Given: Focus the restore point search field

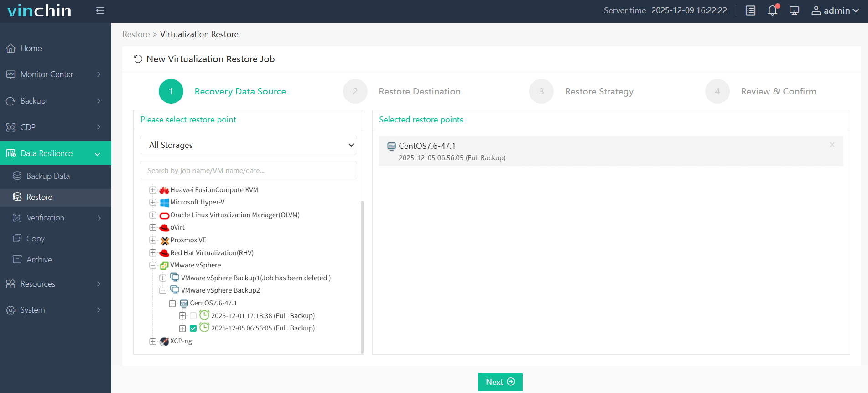Looking at the screenshot, I should (249, 170).
